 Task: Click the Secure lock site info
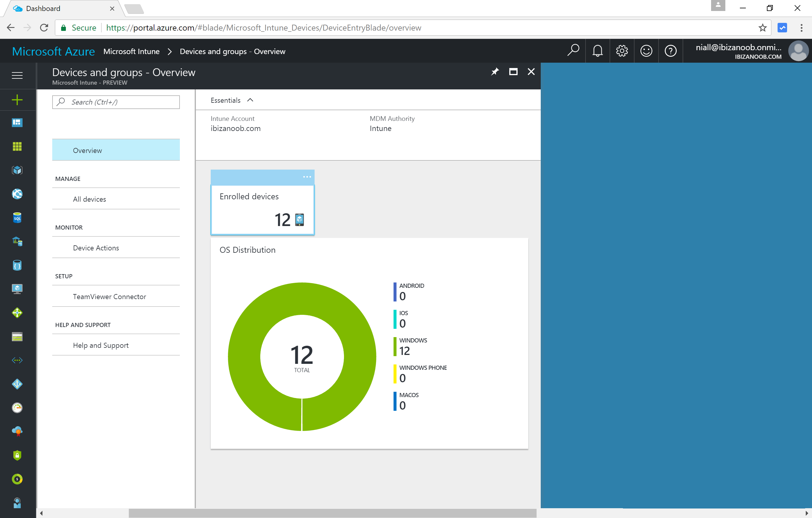click(78, 28)
